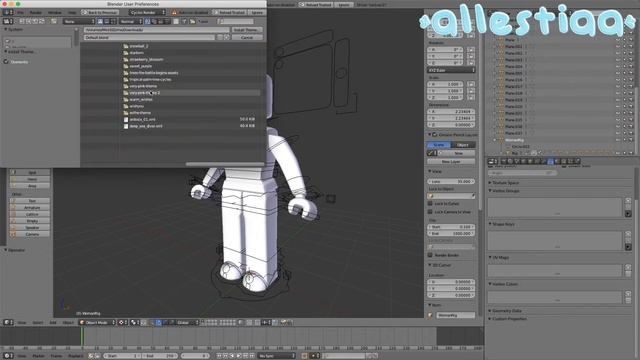The image size is (640, 360).
Task: Click the Default blend filename field
Action: coord(149,37)
